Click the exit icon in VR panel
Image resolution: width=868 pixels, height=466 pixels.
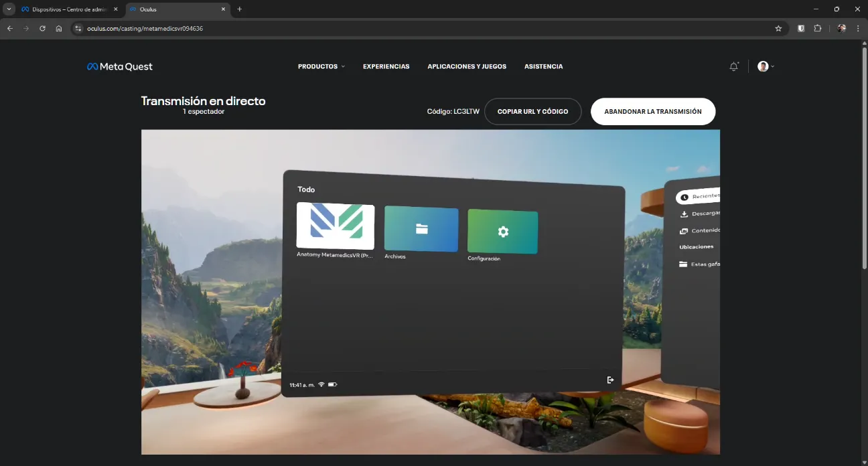point(610,380)
